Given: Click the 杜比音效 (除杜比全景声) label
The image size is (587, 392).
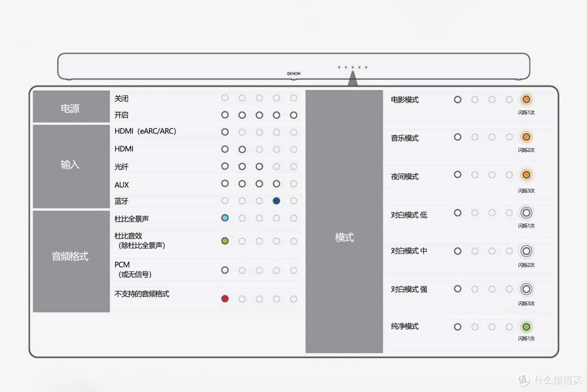Looking at the screenshot, I should [x=140, y=241].
